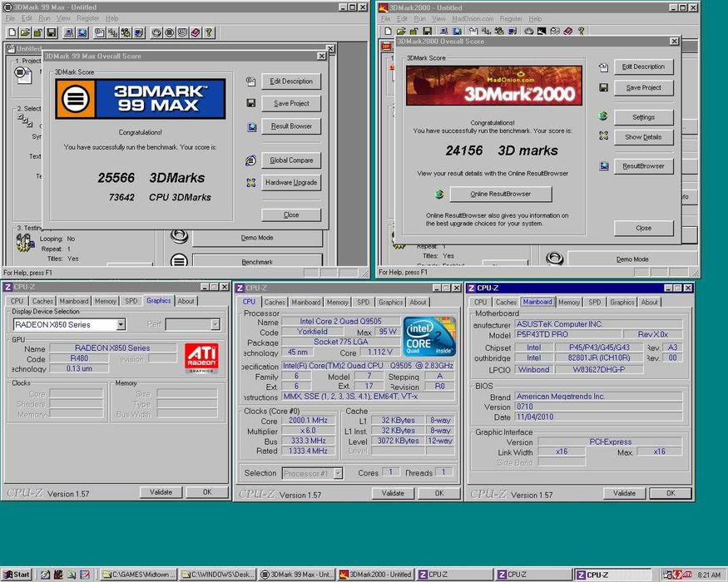Click the green globe icon beside Settings in 3DMark2000
Image resolution: width=728 pixels, height=582 pixels.
pos(603,116)
